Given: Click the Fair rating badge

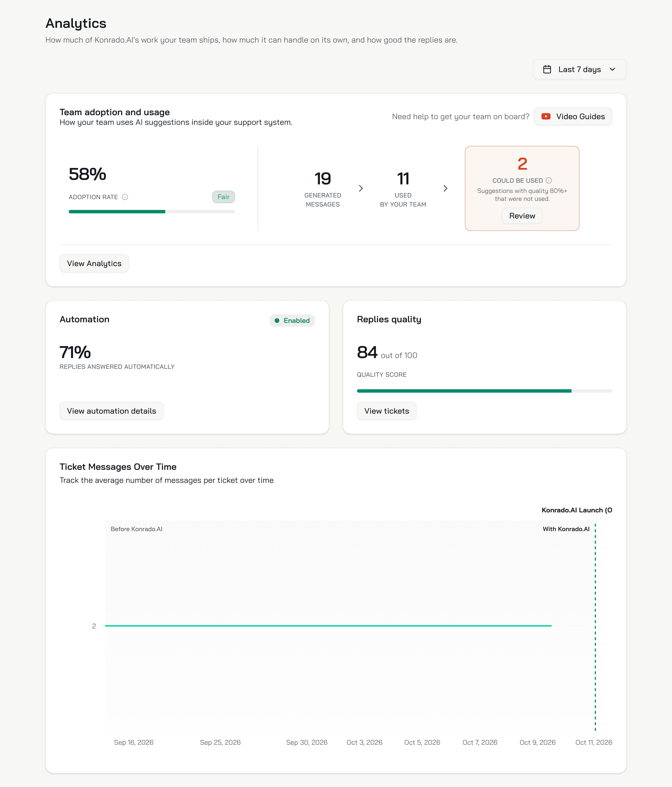Looking at the screenshot, I should click(x=223, y=197).
